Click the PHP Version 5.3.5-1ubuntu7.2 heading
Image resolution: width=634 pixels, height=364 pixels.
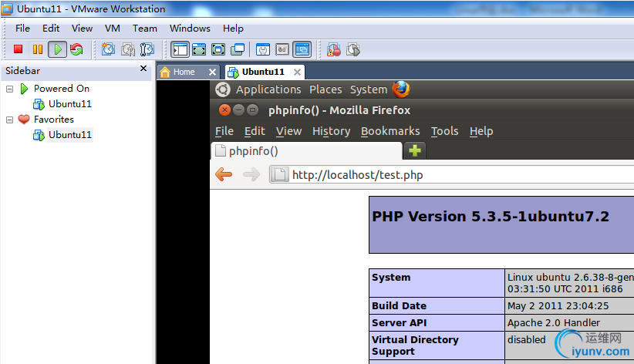490,217
